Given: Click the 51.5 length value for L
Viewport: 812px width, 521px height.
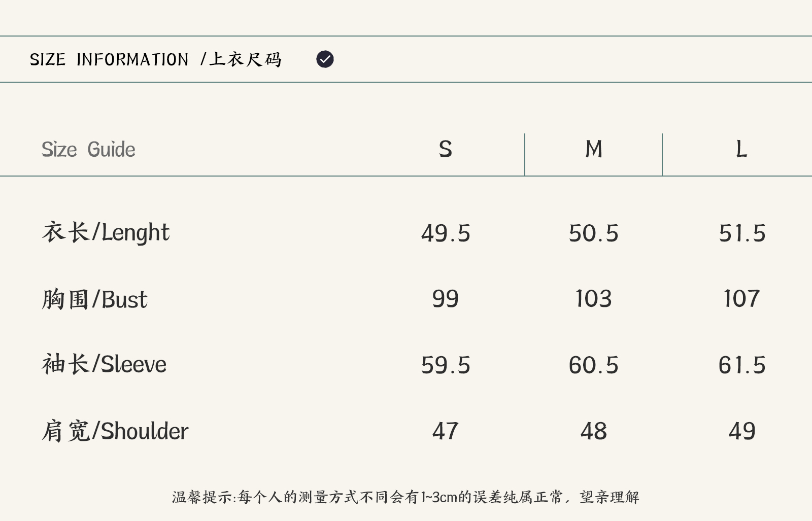Looking at the screenshot, I should (742, 233).
